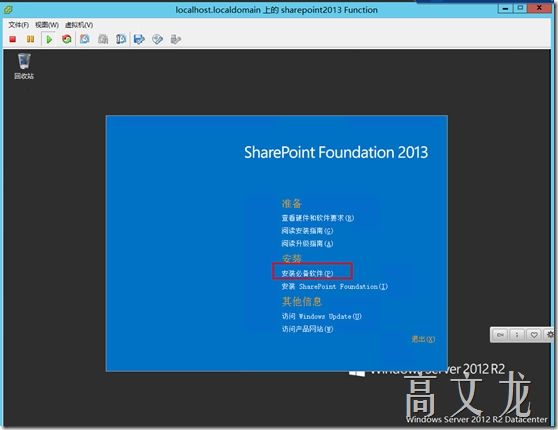Click 查看硬件和软件要求(R) link
Viewport: 558px width, 430px height.
pos(317,218)
